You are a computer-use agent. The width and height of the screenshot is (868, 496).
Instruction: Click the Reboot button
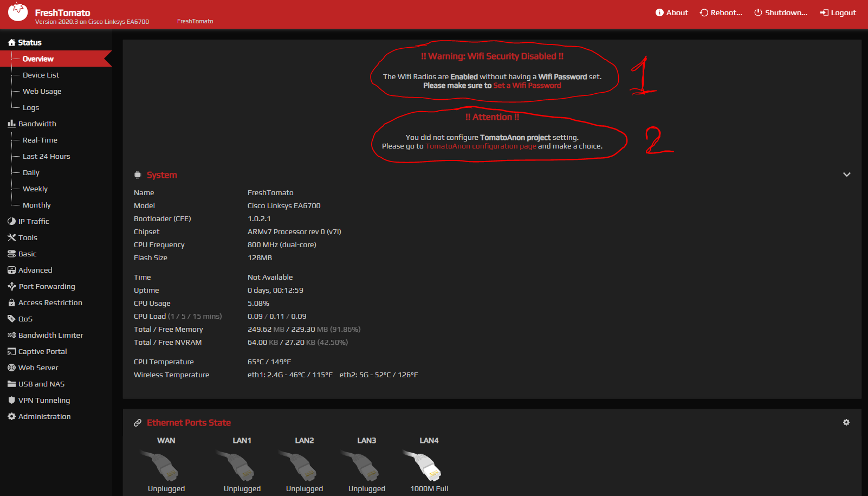pyautogui.click(x=721, y=12)
